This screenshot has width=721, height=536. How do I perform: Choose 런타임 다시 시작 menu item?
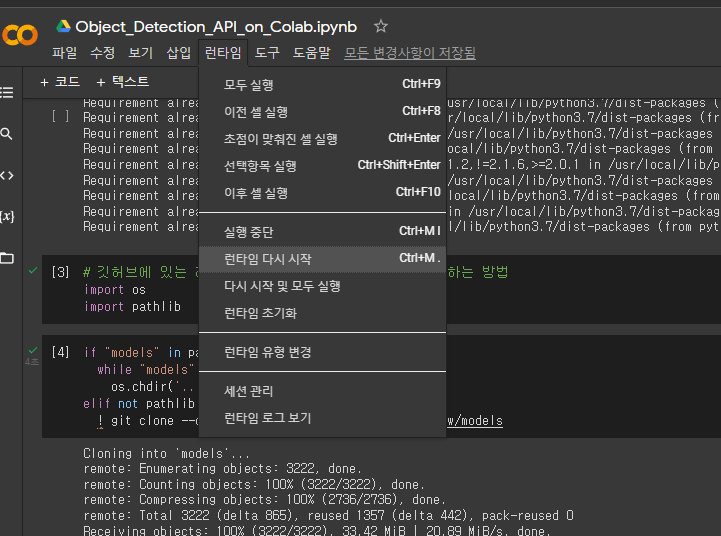(322, 259)
